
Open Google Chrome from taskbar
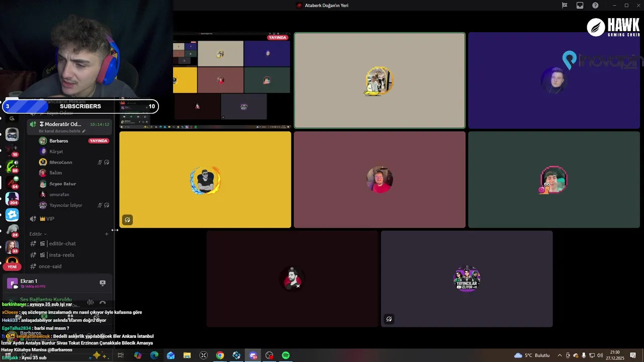(220, 355)
